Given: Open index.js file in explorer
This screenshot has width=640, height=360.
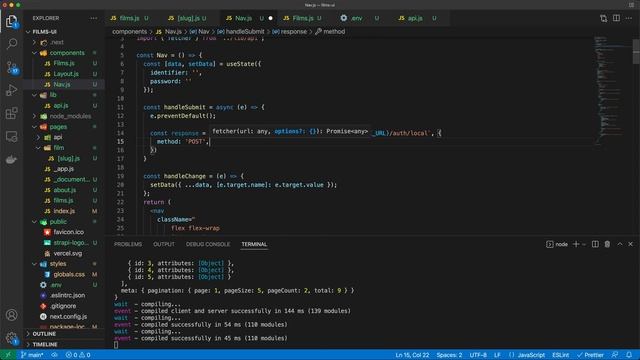Looking at the screenshot, I should [x=64, y=211].
